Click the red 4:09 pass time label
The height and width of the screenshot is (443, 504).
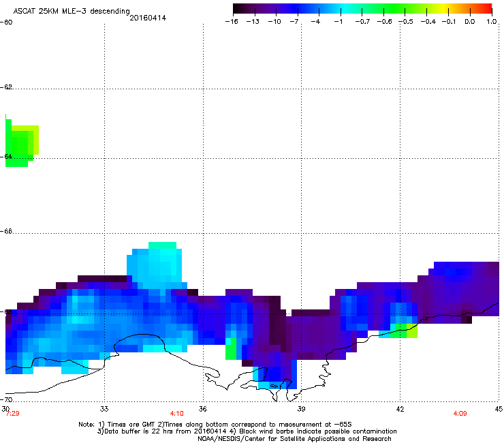tap(460, 414)
